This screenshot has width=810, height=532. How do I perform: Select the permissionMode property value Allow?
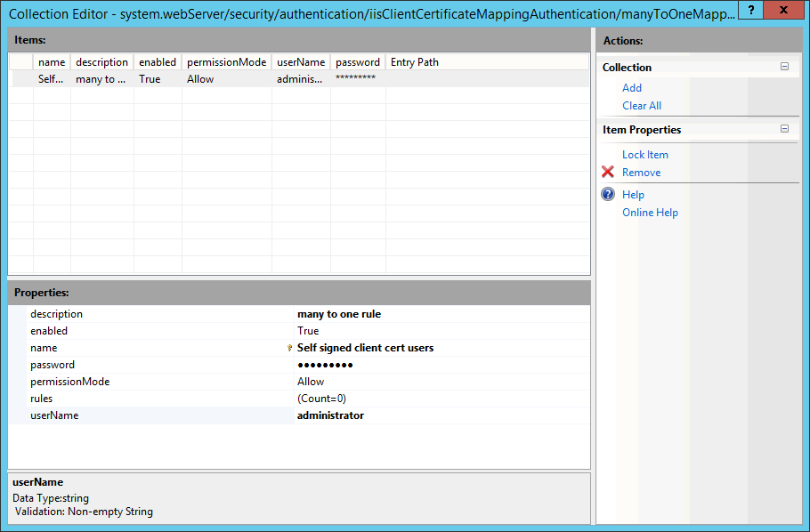[311, 382]
